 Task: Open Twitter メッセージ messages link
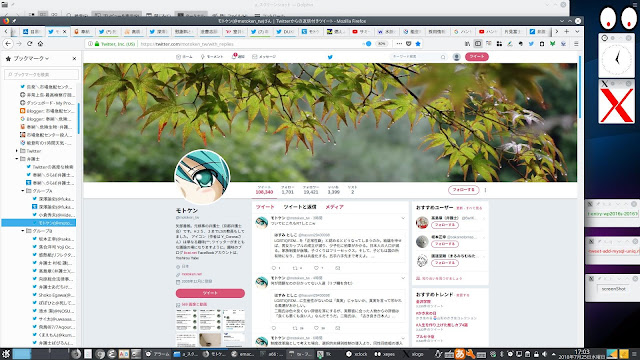click(264, 57)
